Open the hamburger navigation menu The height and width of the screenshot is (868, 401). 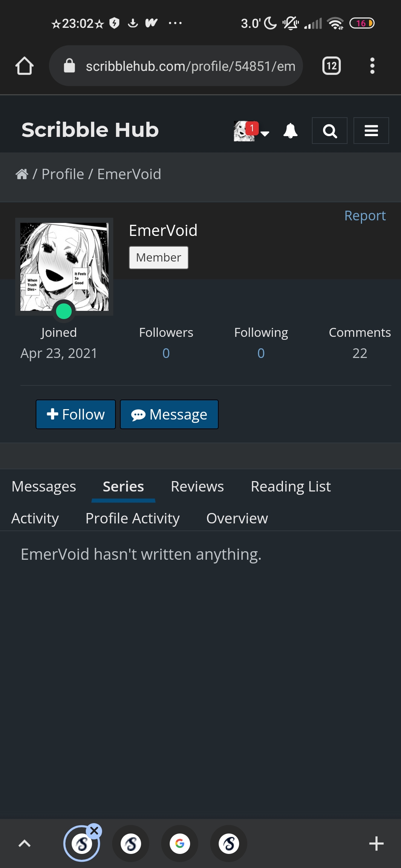(371, 131)
